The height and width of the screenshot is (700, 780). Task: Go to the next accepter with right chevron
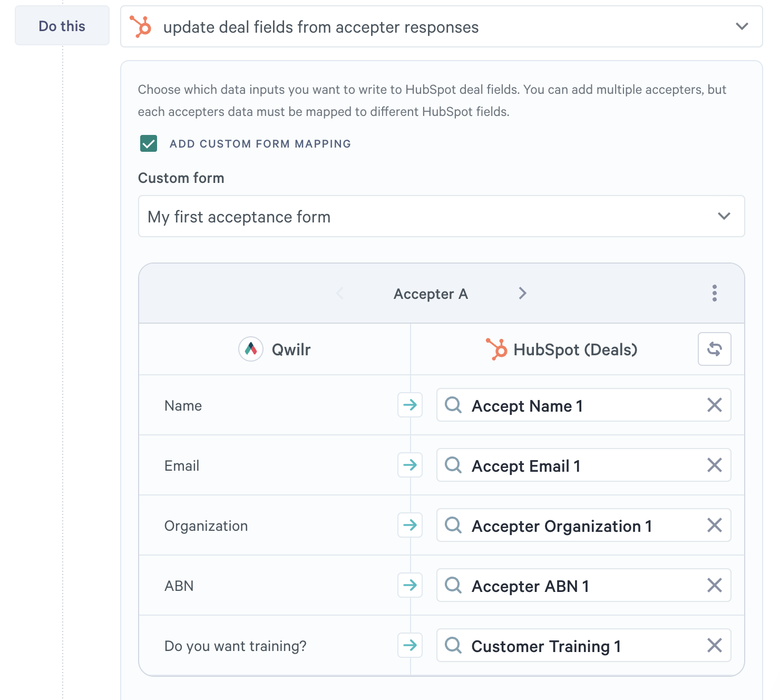tap(522, 294)
